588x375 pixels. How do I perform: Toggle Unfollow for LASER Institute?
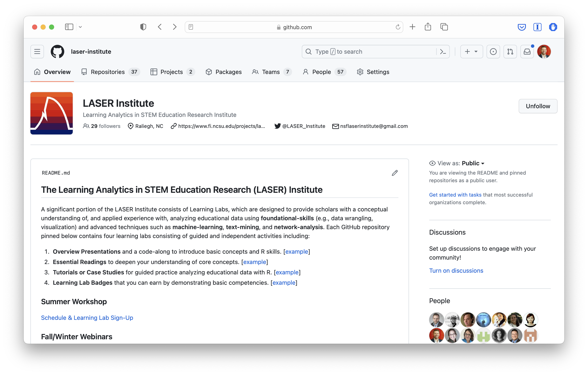pyautogui.click(x=538, y=106)
